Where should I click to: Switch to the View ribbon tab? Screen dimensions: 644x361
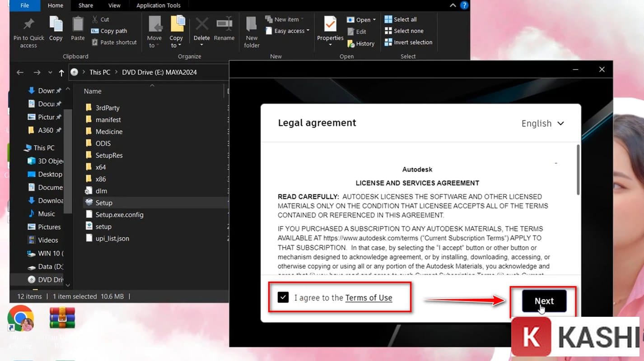click(x=114, y=5)
